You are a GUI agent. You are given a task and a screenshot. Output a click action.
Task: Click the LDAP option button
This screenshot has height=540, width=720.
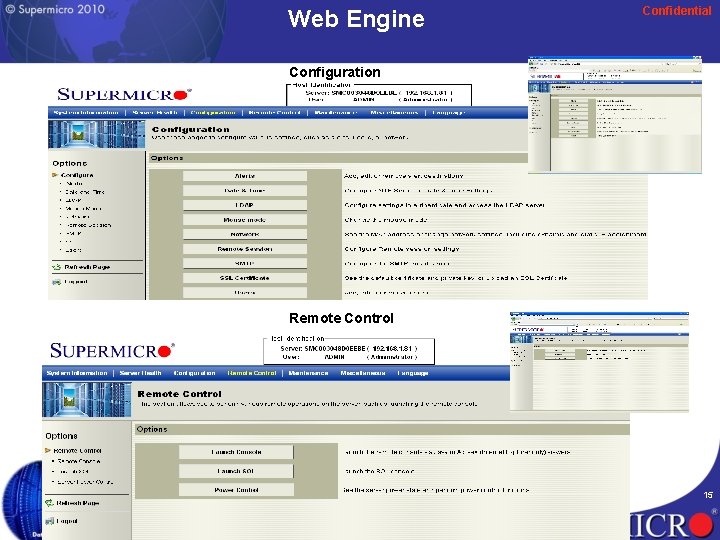tap(245, 205)
